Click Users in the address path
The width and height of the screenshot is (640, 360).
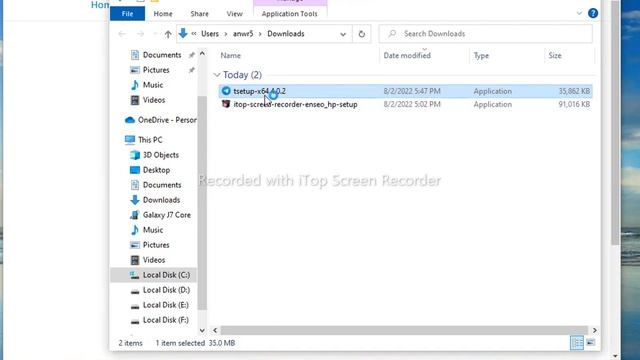point(210,34)
